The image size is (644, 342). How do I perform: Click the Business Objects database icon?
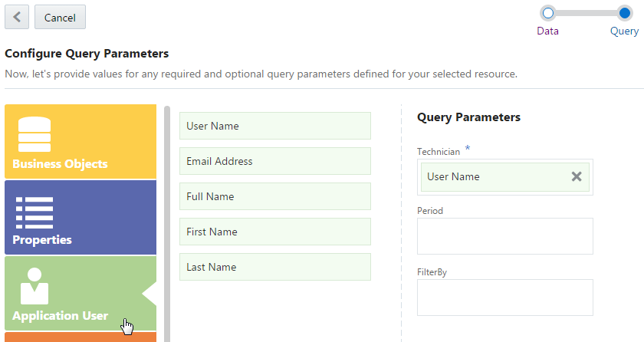[34, 135]
